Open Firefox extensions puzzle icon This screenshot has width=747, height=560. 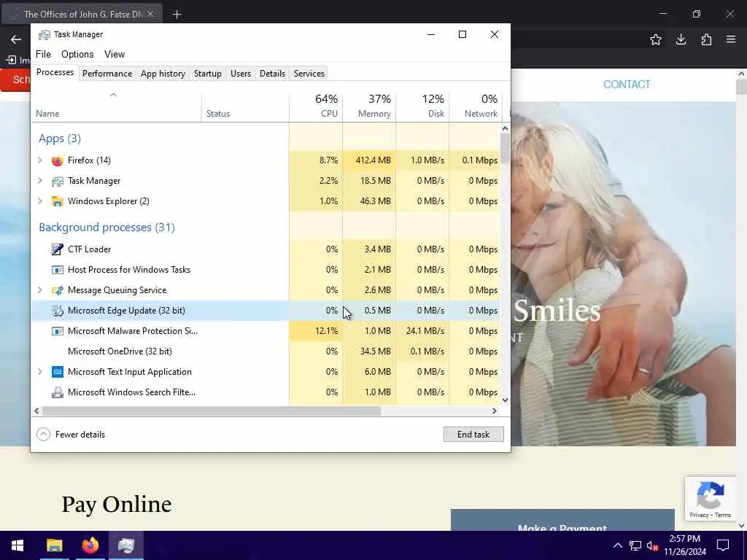tap(706, 39)
